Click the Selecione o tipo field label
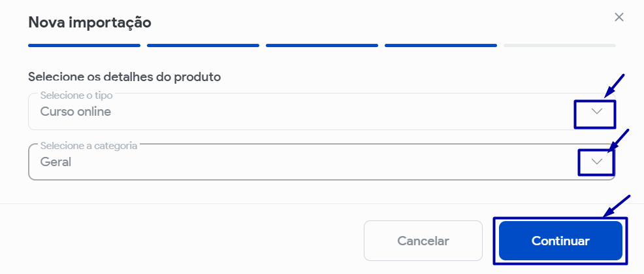The height and width of the screenshot is (274, 644). click(76, 95)
